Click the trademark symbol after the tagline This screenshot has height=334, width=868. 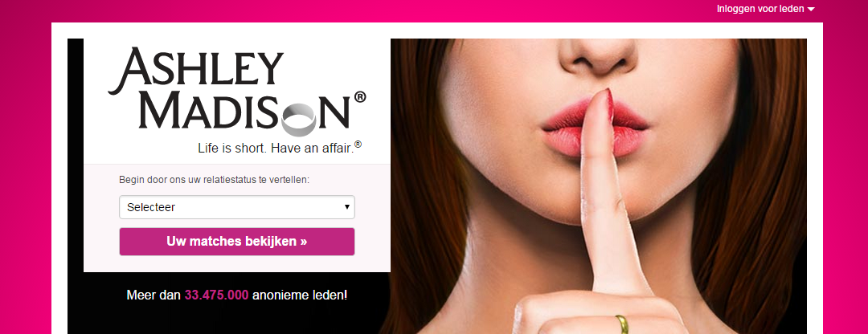coord(358,145)
